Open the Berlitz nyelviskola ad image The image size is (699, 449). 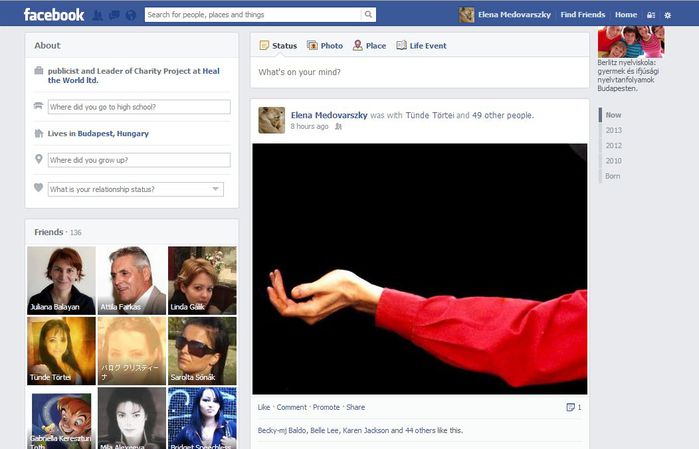click(631, 42)
